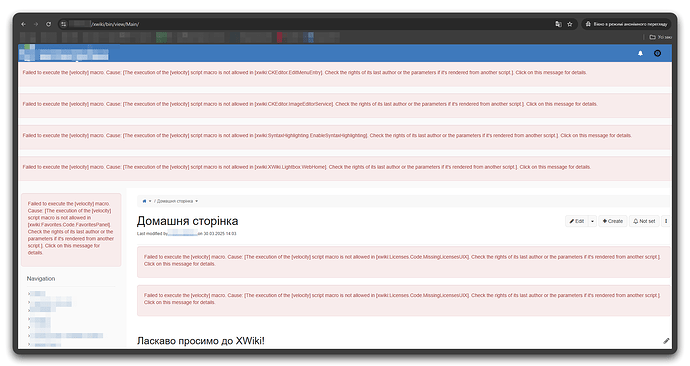This screenshot has height=366, width=690.
Task: Bookmark this page with the star icon
Action: [570, 24]
